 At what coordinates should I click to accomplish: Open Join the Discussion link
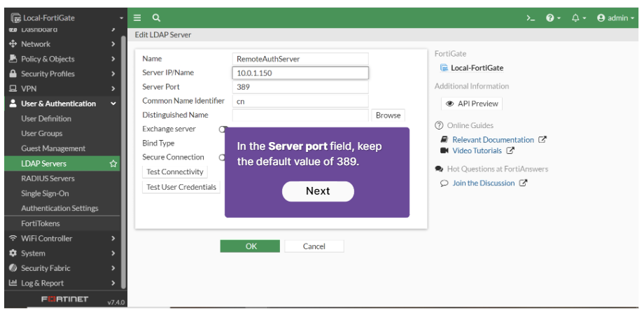tap(484, 183)
